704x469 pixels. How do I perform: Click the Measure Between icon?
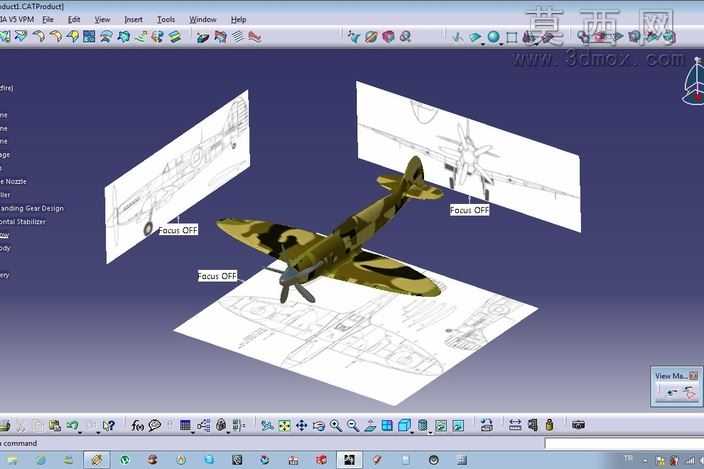click(x=515, y=425)
